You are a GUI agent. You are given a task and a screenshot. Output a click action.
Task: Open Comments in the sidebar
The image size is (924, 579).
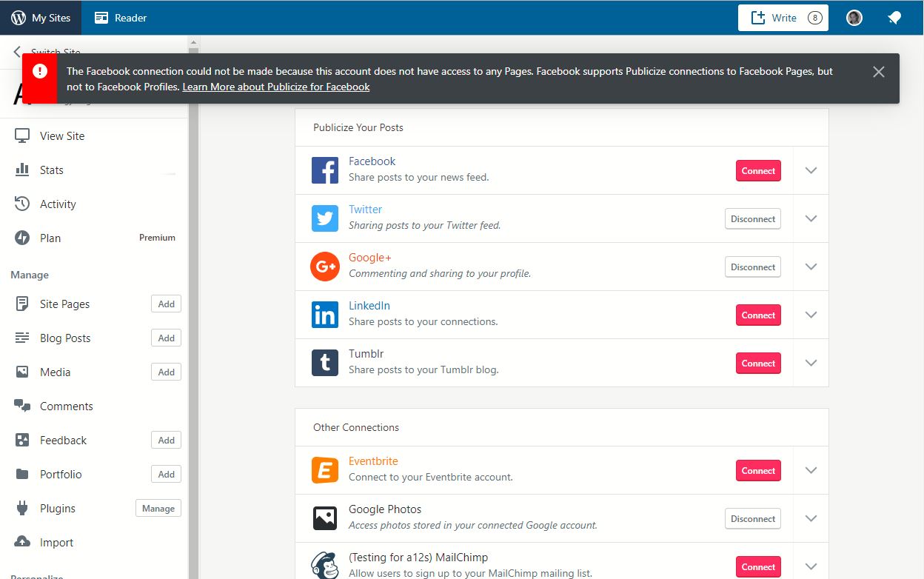click(66, 406)
